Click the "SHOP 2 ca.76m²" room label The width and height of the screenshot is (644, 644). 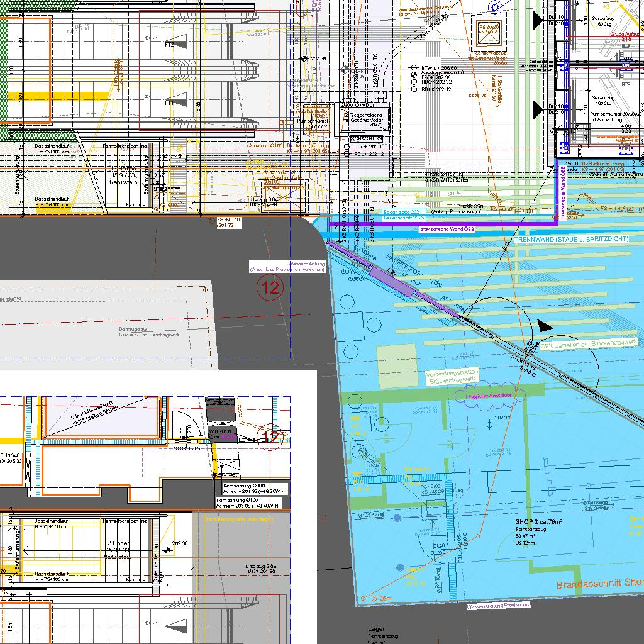click(x=539, y=521)
